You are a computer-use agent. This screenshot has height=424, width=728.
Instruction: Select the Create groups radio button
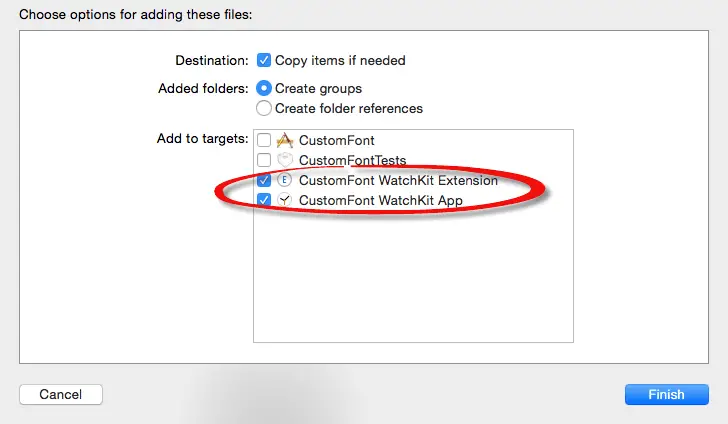coord(264,88)
